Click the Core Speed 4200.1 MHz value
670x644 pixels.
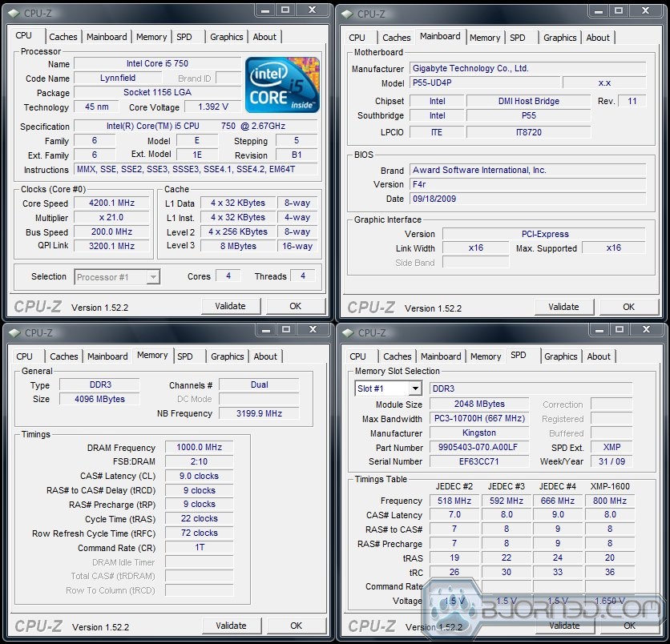[111, 203]
